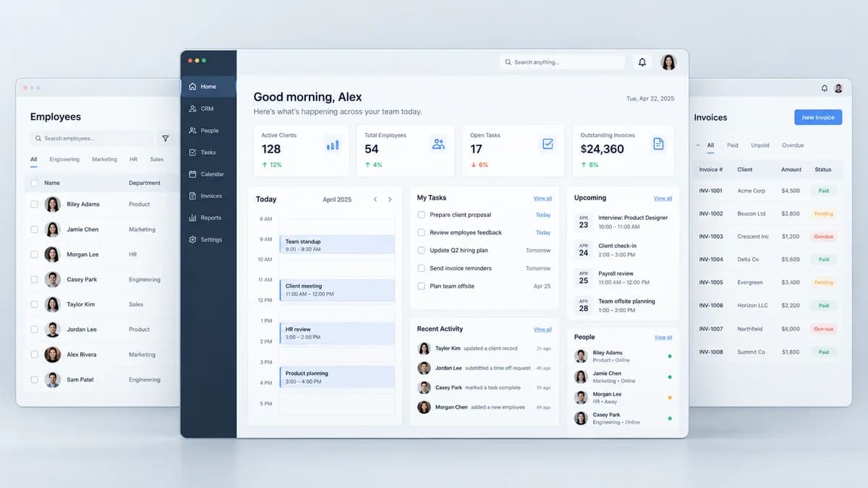Click View all in My Tasks
Image resolution: width=868 pixels, height=488 pixels.
point(542,198)
